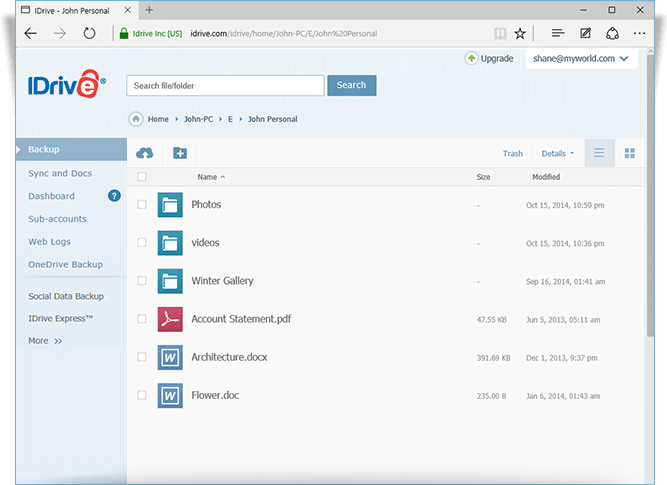Viewport: 667px width, 485px height.
Task: Tick the checkbox beside Flower.doc
Action: (x=142, y=395)
